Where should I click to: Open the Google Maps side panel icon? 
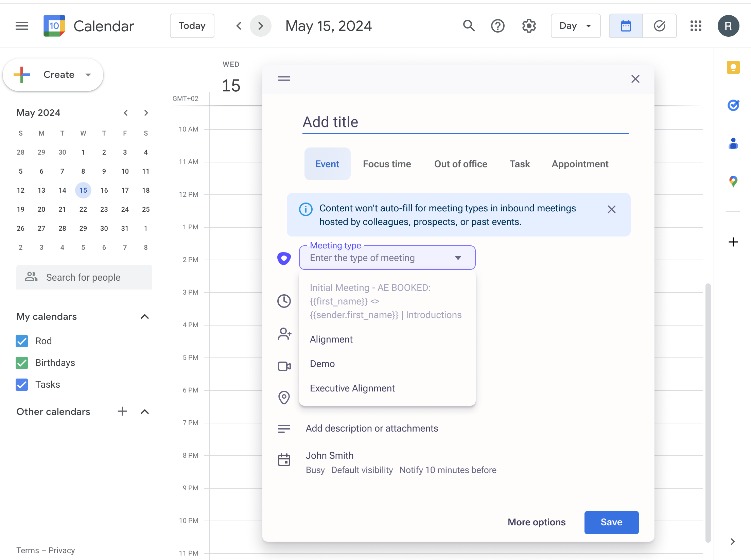pyautogui.click(x=733, y=181)
